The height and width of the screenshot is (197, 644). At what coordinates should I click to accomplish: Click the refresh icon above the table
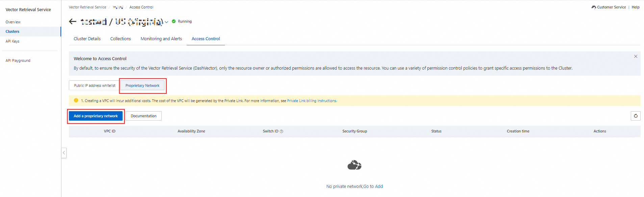636,116
